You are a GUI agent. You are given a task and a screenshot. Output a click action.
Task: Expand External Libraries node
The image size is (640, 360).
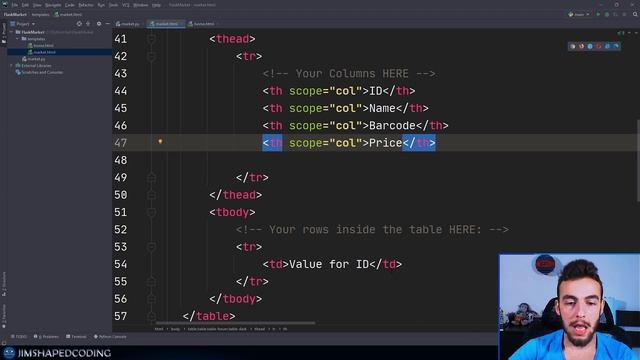[11, 65]
